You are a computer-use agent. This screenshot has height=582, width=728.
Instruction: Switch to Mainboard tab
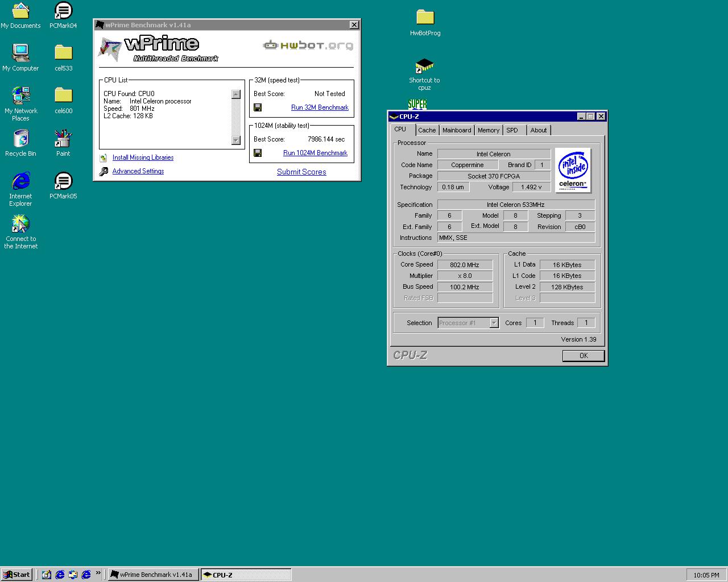point(457,130)
